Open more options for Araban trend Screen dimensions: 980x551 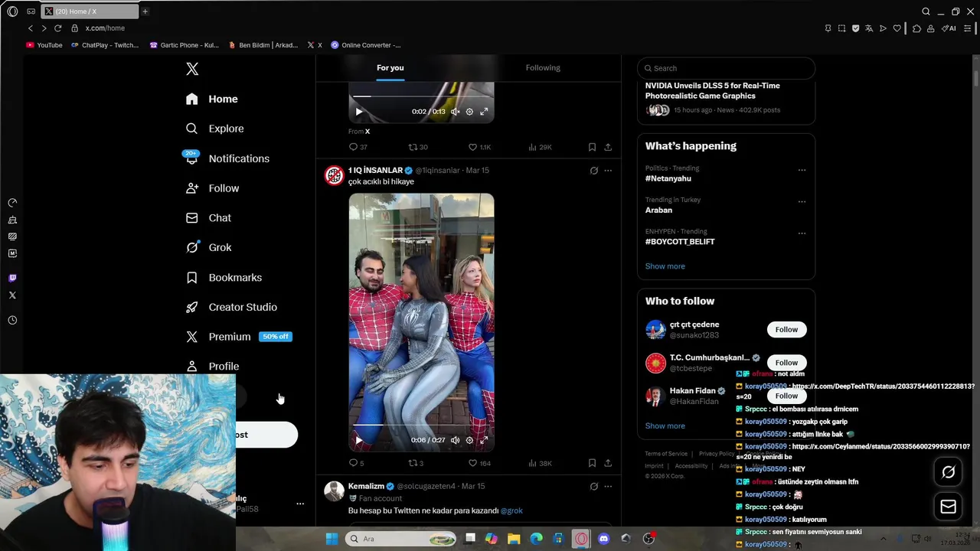pyautogui.click(x=802, y=202)
